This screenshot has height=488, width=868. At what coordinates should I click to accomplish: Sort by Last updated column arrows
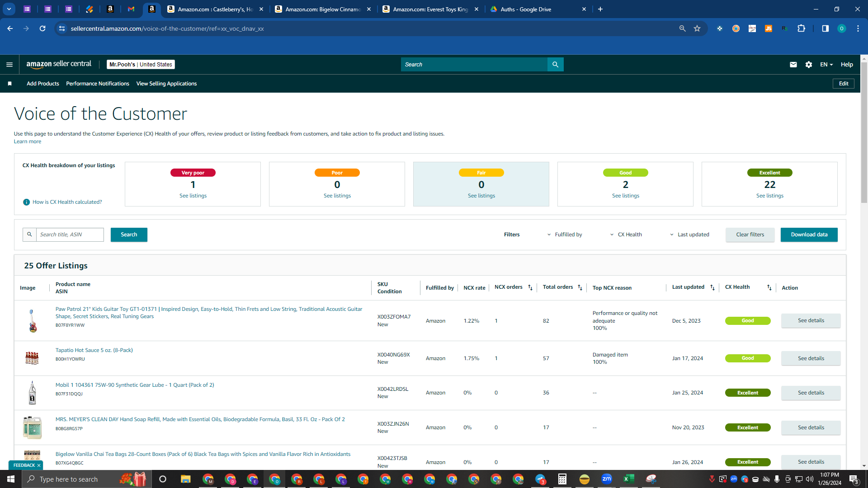coord(712,288)
